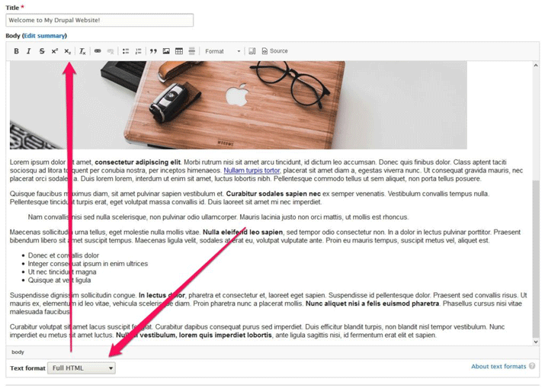The width and height of the screenshot is (545, 392).
Task: Insert an image
Action: (x=166, y=51)
